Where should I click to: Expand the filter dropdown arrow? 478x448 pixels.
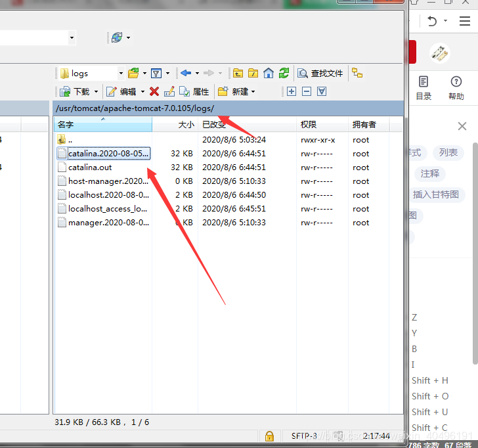point(167,73)
